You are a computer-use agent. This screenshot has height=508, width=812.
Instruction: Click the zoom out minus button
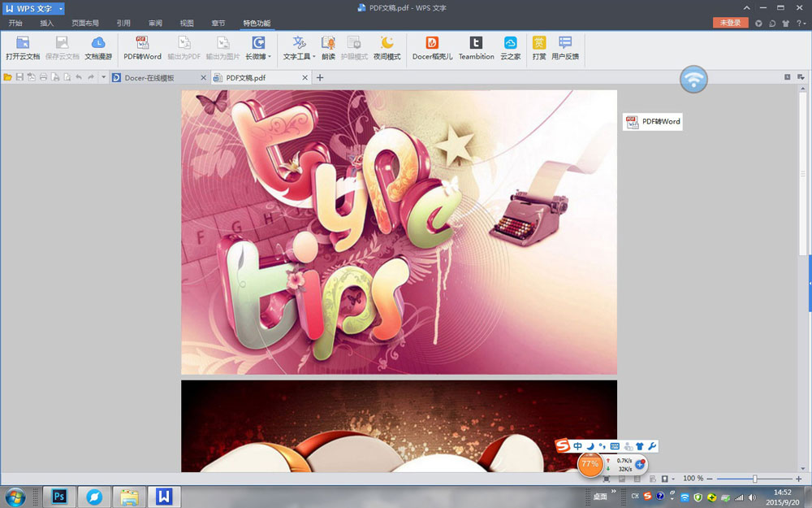pyautogui.click(x=710, y=479)
